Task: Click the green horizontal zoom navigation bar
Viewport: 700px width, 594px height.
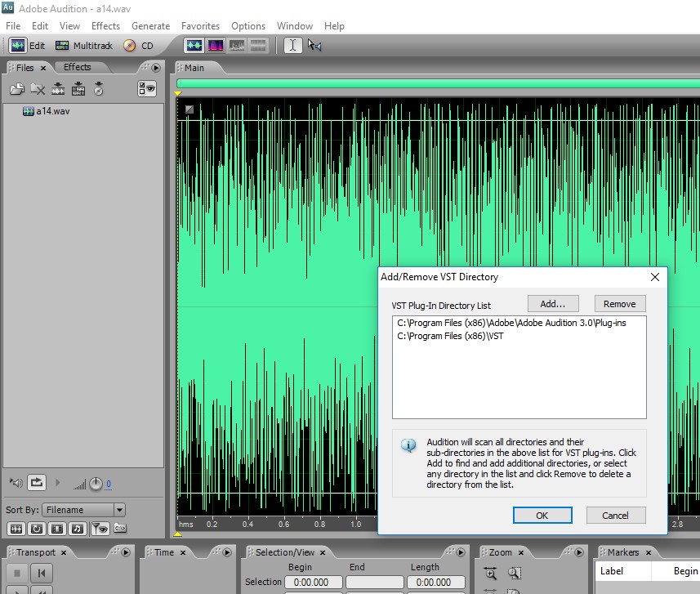Action: click(438, 83)
